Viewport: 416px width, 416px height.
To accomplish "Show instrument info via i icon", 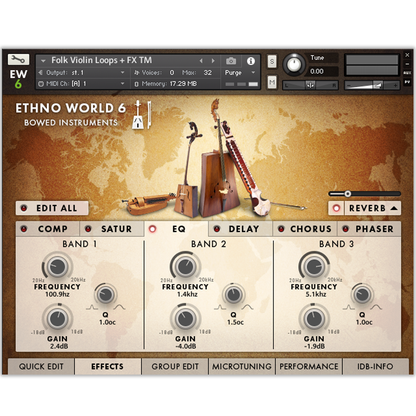I will pyautogui.click(x=251, y=61).
